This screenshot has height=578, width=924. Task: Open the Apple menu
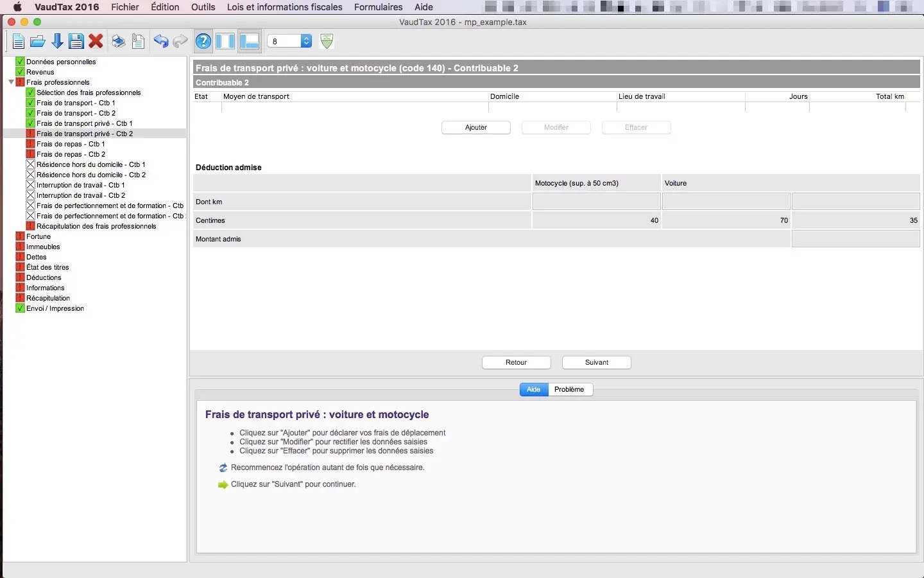(17, 7)
